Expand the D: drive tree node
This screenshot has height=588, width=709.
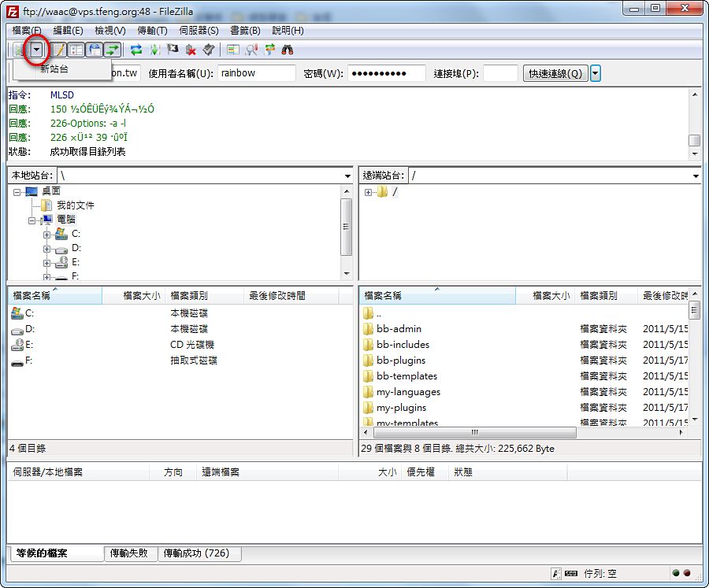(x=46, y=249)
